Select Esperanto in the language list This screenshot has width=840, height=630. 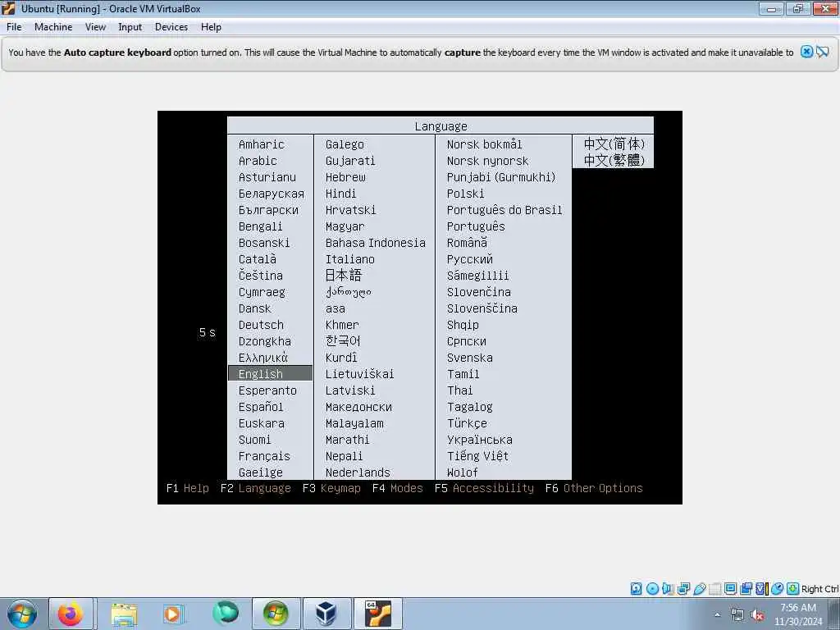pyautogui.click(x=267, y=390)
